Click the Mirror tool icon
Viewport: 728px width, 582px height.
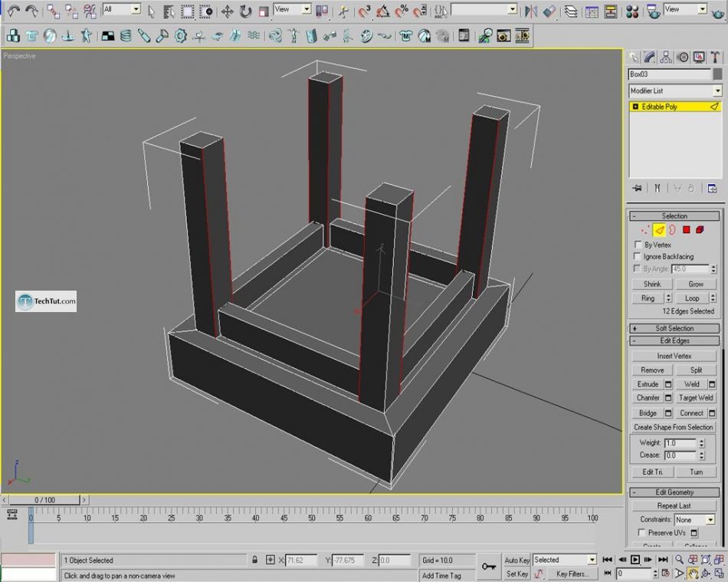531,12
